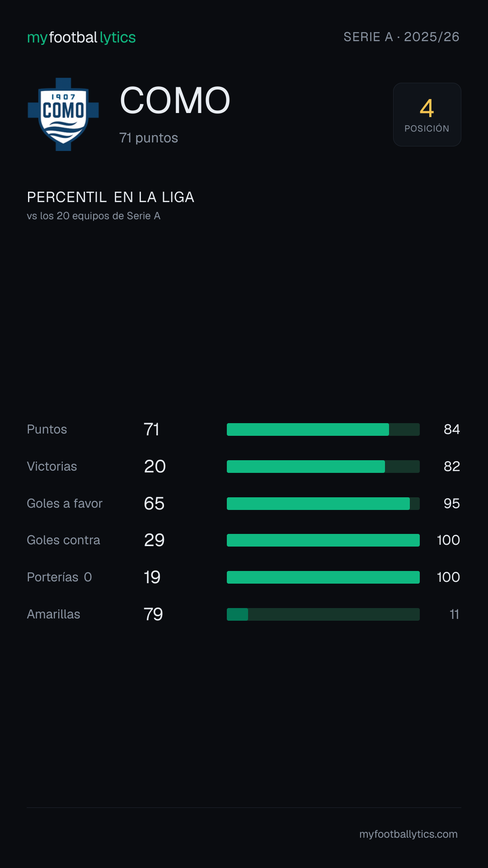The image size is (488, 868).
Task: Select the Goles a favor value 65
Action: 154,504
